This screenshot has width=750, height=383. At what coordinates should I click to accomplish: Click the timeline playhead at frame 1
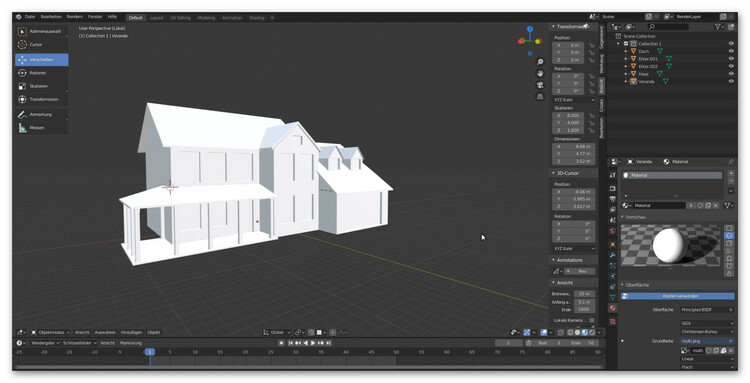(x=150, y=352)
